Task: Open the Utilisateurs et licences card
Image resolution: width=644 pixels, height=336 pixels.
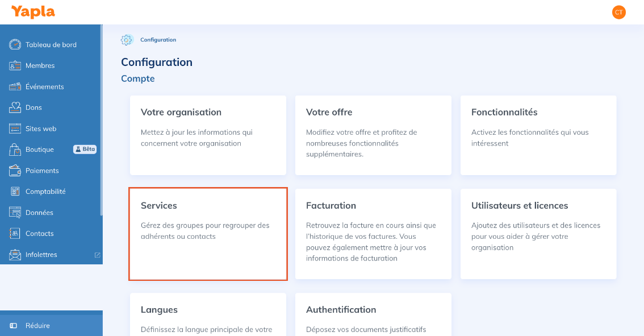Action: click(x=538, y=234)
